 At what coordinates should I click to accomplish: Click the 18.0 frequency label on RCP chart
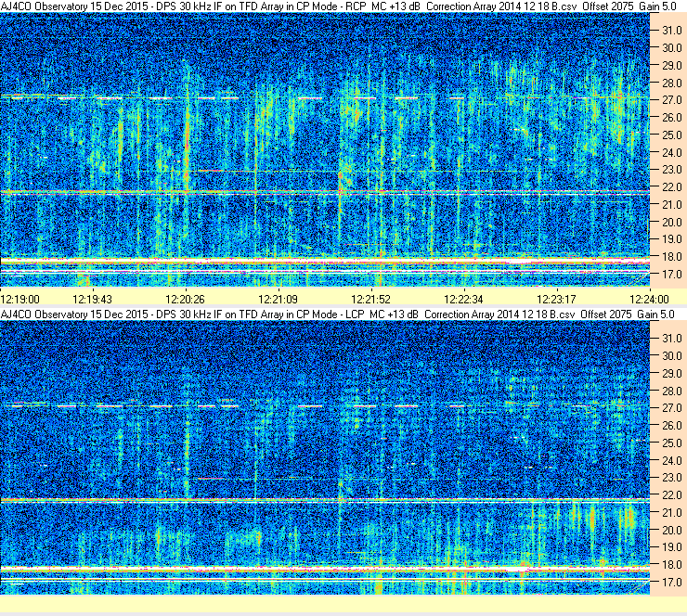pos(671,257)
